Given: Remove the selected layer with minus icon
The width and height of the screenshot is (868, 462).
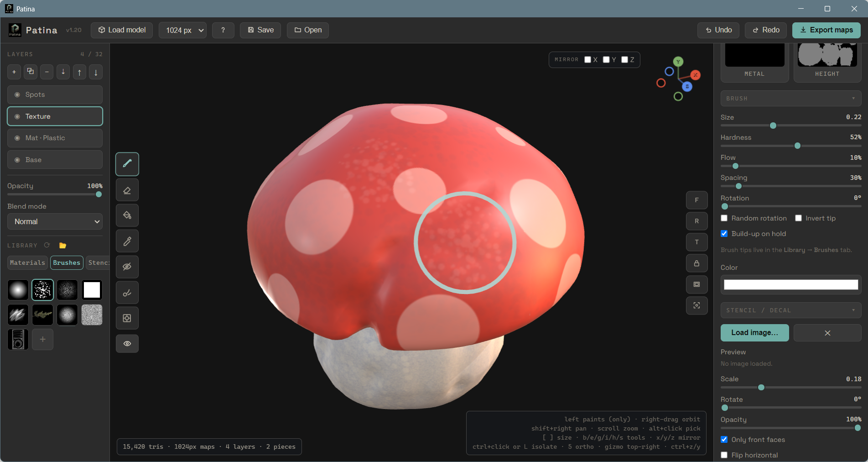Looking at the screenshot, I should 47,72.
